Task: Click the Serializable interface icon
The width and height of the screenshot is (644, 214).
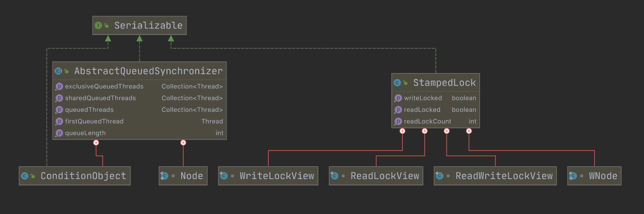Action: 98,26
